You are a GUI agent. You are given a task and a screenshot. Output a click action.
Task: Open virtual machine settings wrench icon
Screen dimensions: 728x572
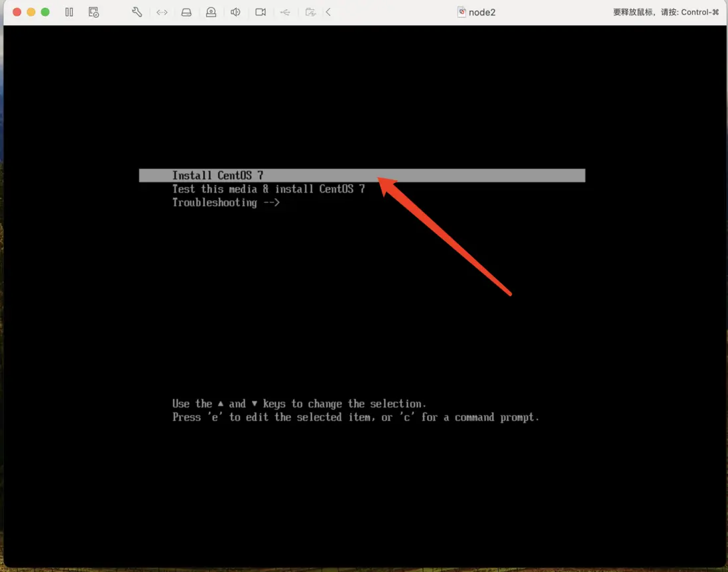click(137, 12)
